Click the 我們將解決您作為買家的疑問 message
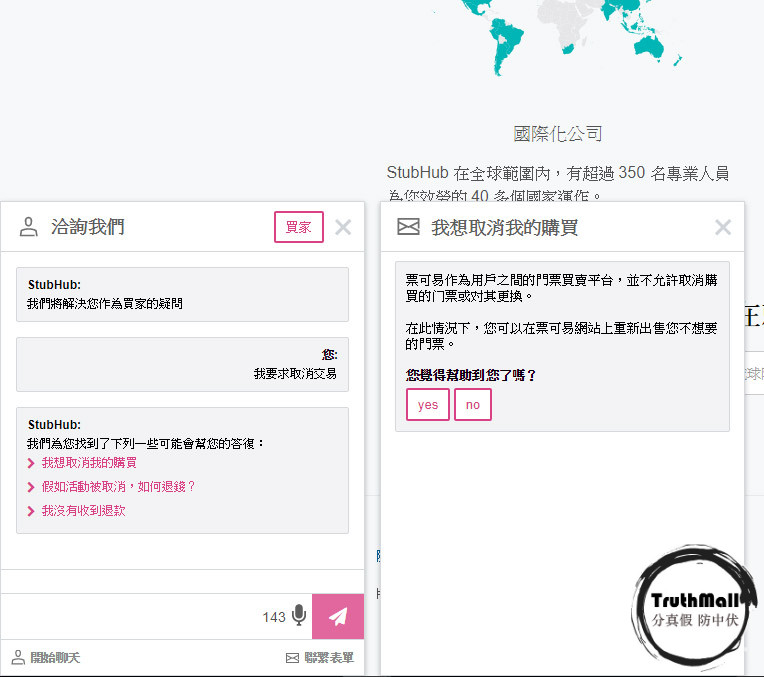 coord(105,304)
